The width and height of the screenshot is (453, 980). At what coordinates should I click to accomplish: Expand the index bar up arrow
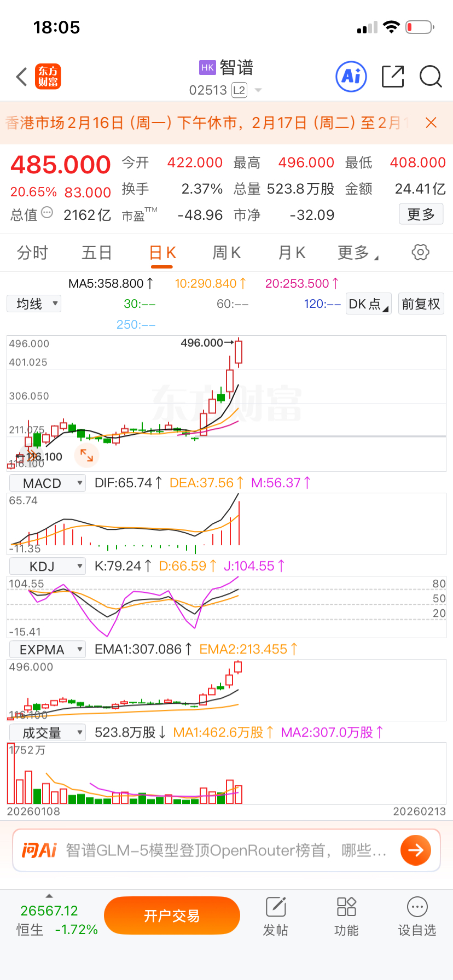(49, 896)
